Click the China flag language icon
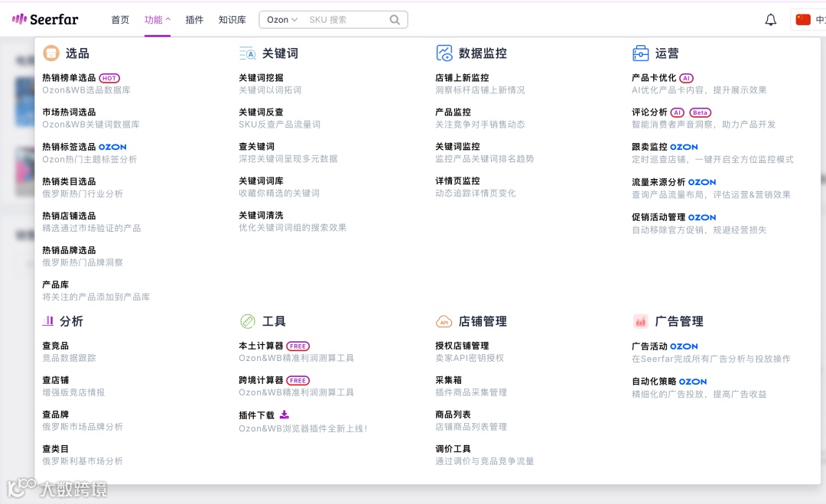Screen dimensions: 826x504 coord(803,20)
